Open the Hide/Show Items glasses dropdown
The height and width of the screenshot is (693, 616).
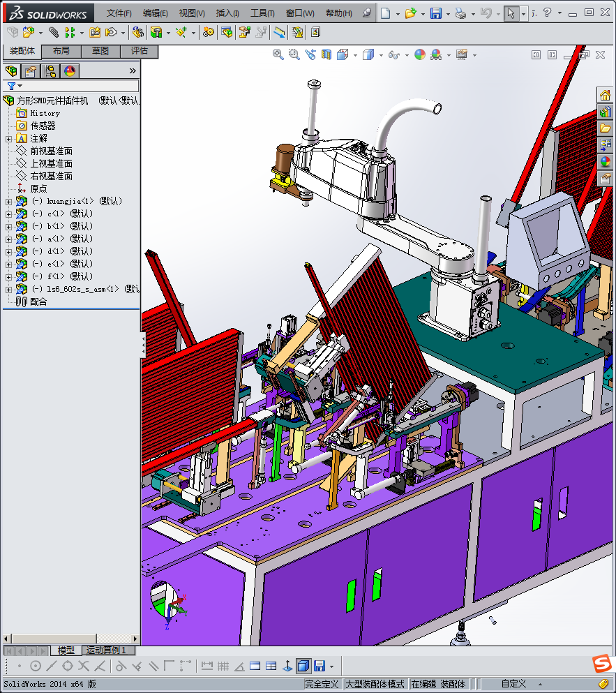407,55
